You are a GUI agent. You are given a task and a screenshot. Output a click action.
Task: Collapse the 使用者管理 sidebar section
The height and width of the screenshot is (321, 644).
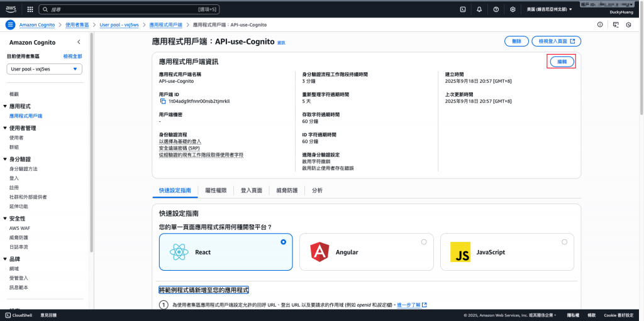pos(4,128)
